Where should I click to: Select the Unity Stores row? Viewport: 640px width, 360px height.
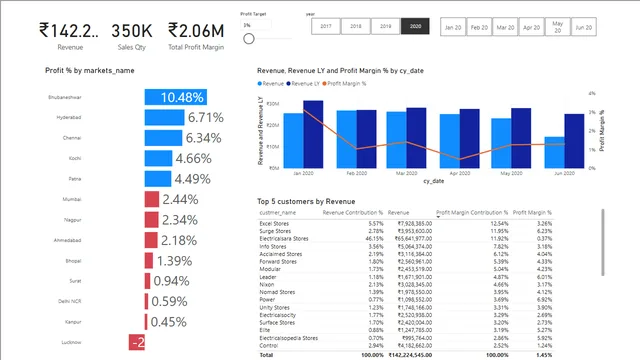(405, 308)
